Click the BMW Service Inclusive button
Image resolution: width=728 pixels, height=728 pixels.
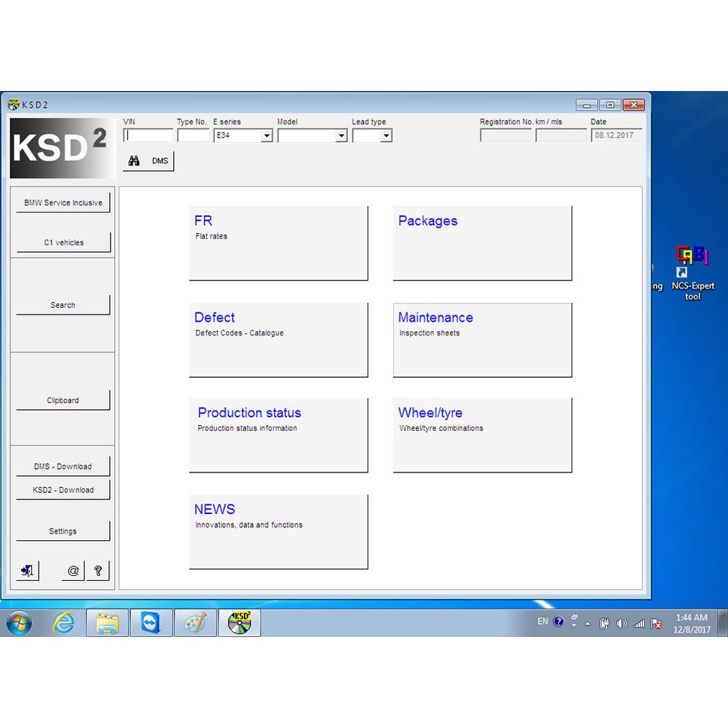coord(63,202)
